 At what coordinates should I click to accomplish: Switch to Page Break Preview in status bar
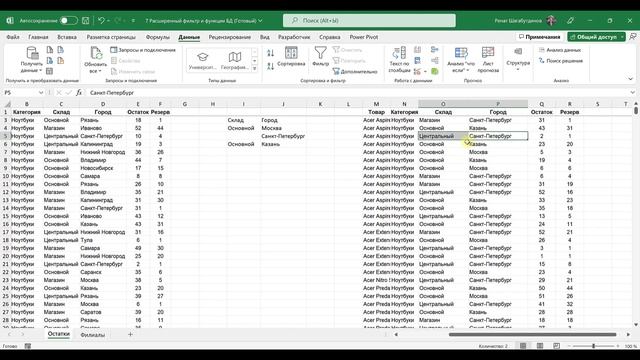tap(556, 346)
